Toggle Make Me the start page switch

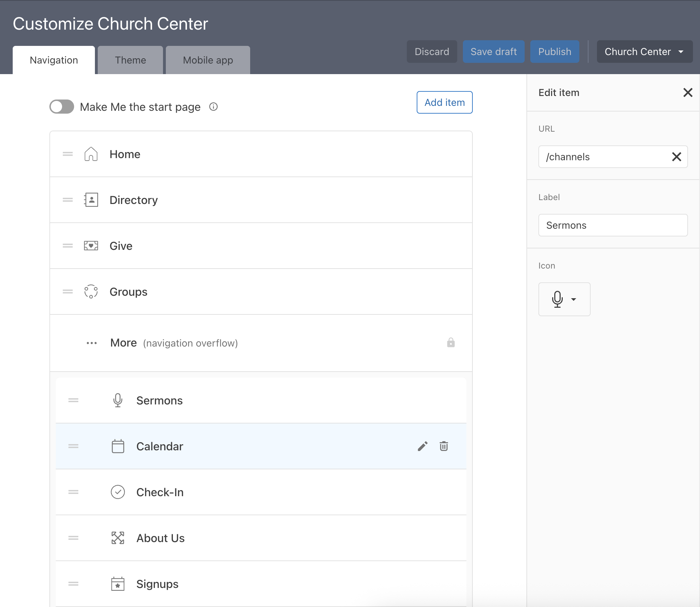pos(62,107)
